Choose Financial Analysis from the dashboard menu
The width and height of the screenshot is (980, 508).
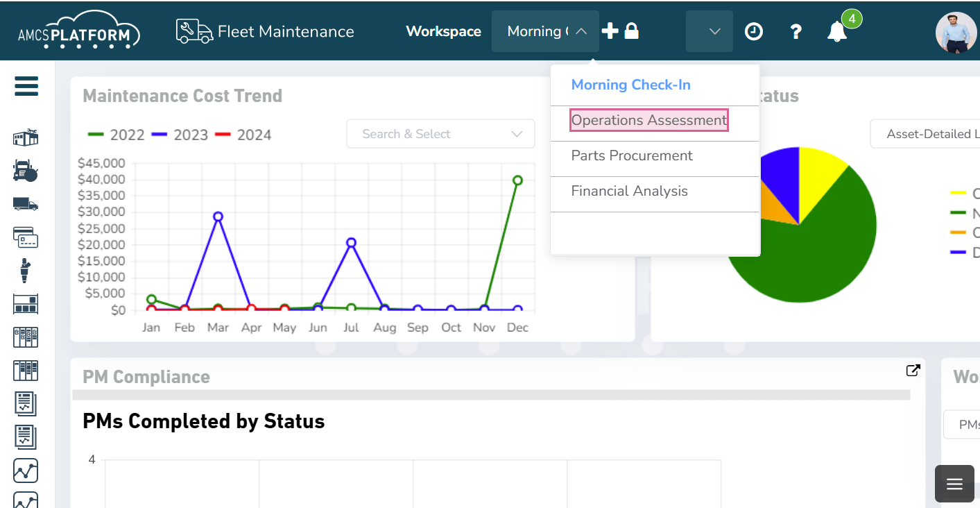coord(628,190)
